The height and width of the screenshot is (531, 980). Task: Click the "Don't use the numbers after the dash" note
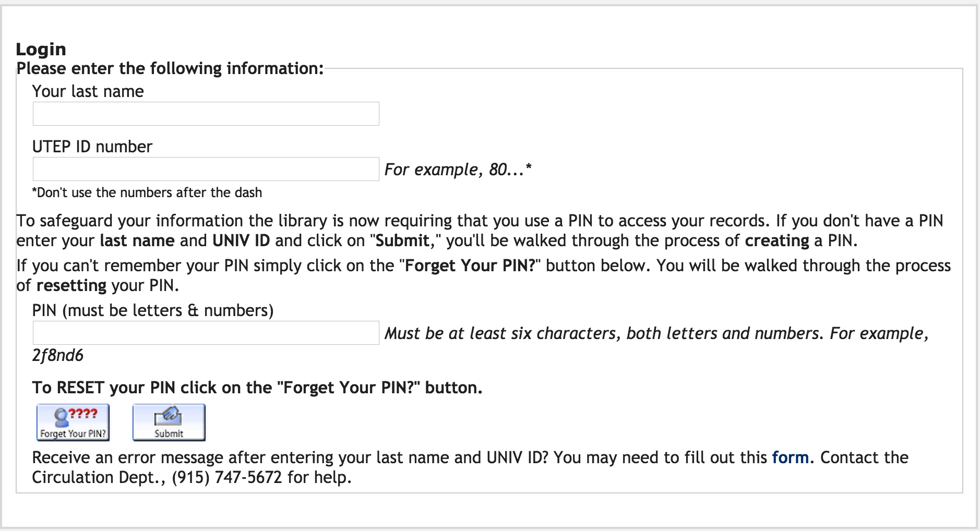pos(147,192)
